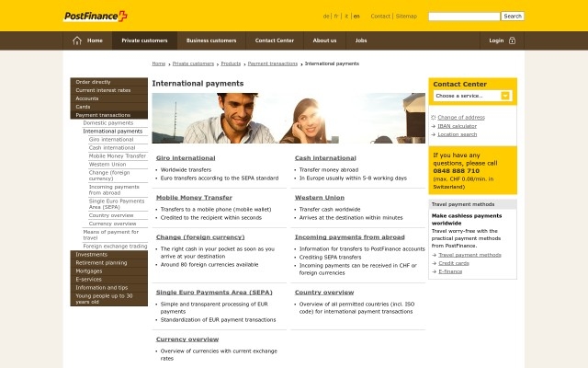Open Giro international in sidebar
The height and width of the screenshot is (368, 588).
coord(111,139)
